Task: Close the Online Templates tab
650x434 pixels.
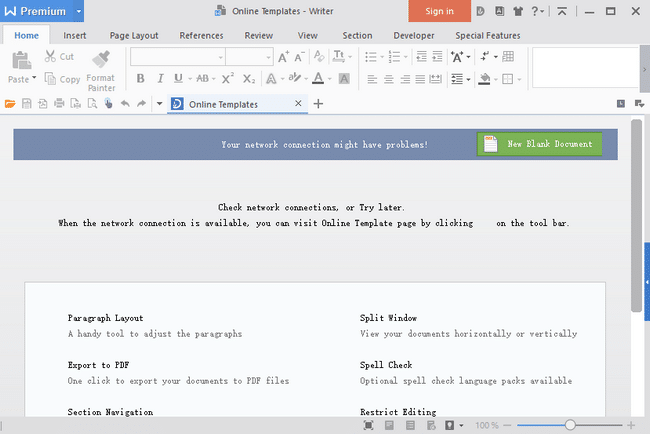Action: [298, 103]
